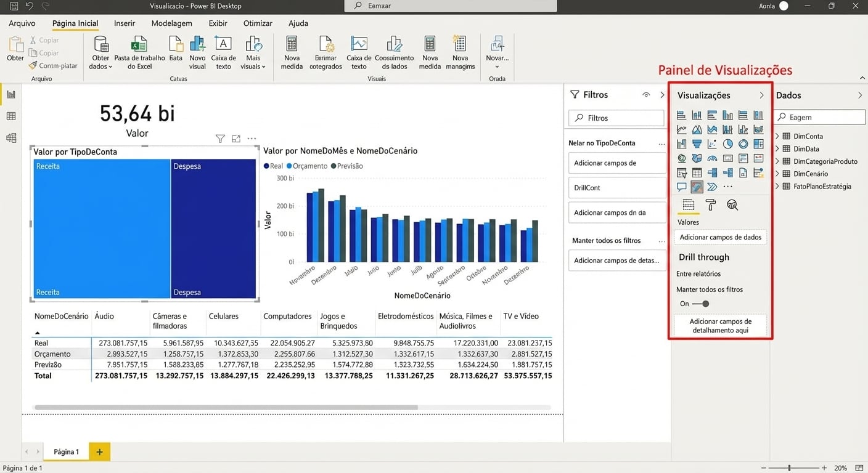868x473 pixels.
Task: Toggle the eye icon in Filtros header
Action: 646,95
